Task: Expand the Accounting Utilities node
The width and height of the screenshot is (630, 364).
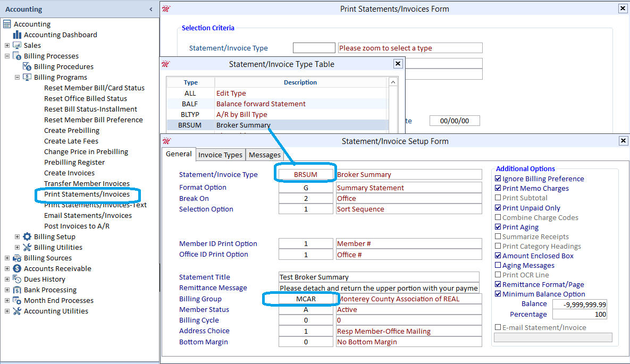Action: [x=7, y=311]
